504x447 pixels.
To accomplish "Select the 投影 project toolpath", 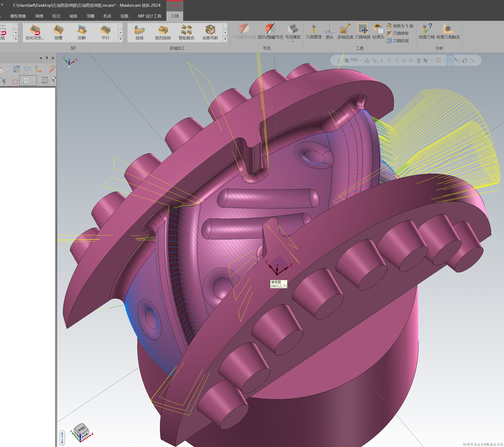I will [82, 32].
